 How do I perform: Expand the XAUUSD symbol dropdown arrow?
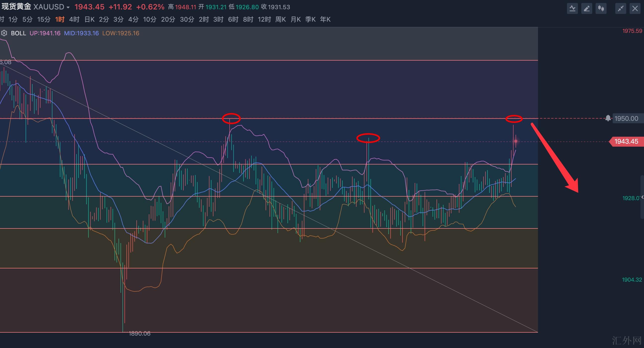pos(68,7)
